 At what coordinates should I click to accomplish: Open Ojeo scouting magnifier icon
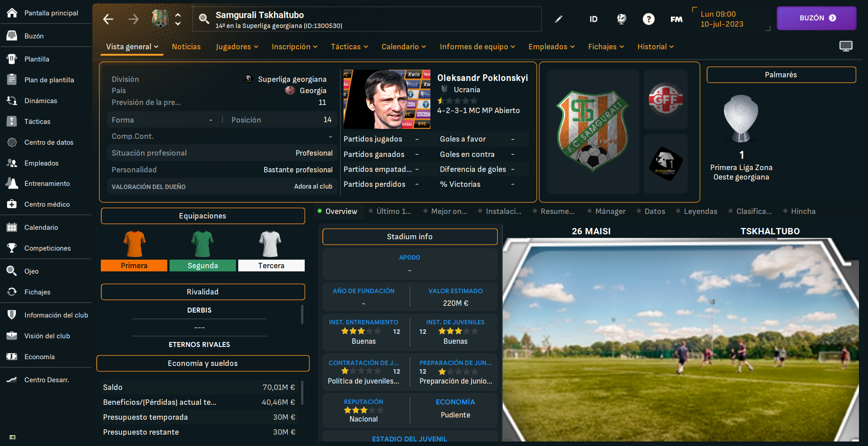(x=12, y=271)
